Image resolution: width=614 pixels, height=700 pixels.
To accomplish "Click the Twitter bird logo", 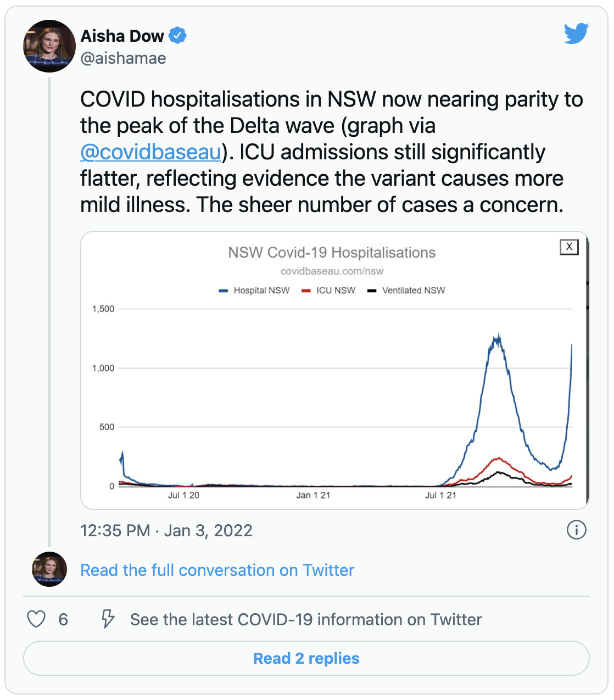I will (576, 34).
